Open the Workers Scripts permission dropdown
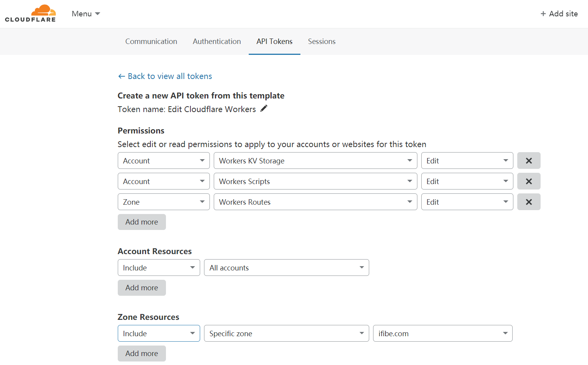The height and width of the screenshot is (365, 588). 316,181
